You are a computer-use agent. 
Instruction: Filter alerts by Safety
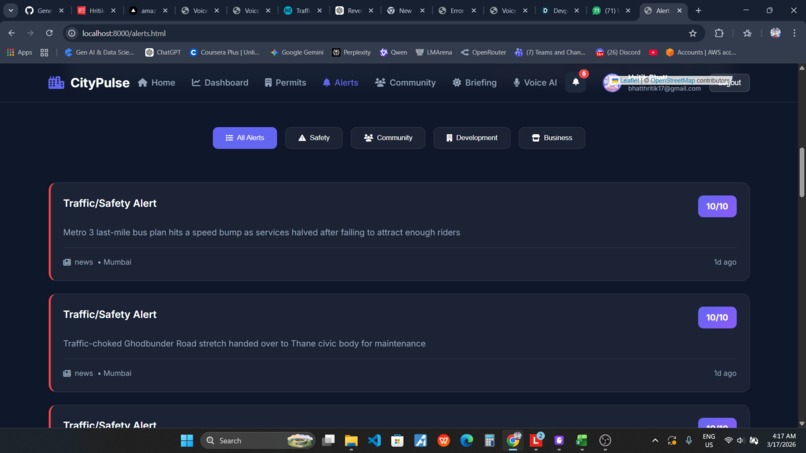pyautogui.click(x=314, y=138)
